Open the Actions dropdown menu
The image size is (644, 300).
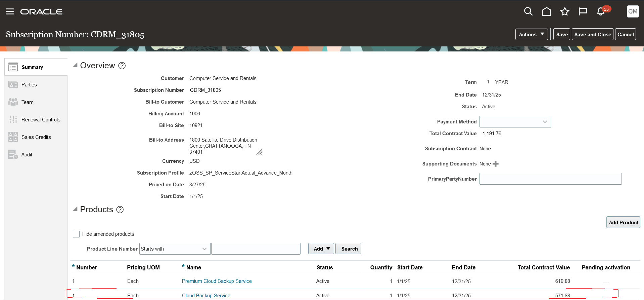pos(532,34)
